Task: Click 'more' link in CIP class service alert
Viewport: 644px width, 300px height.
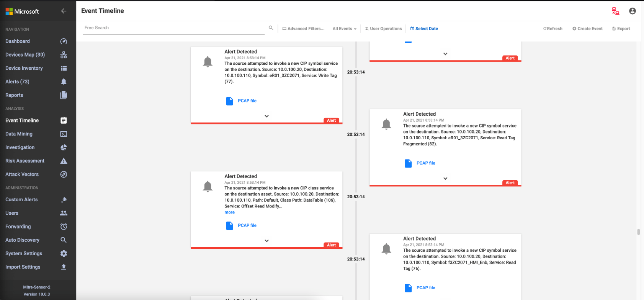Action: coord(229,212)
